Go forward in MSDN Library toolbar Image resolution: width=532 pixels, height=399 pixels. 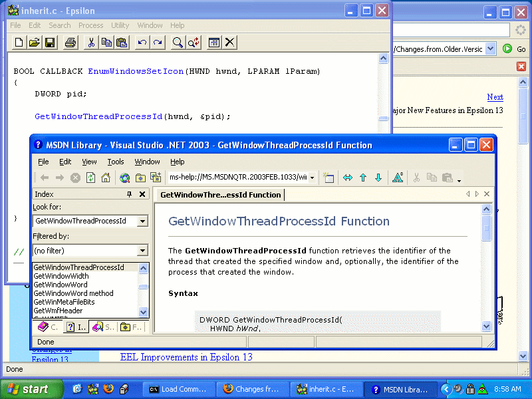[60, 178]
